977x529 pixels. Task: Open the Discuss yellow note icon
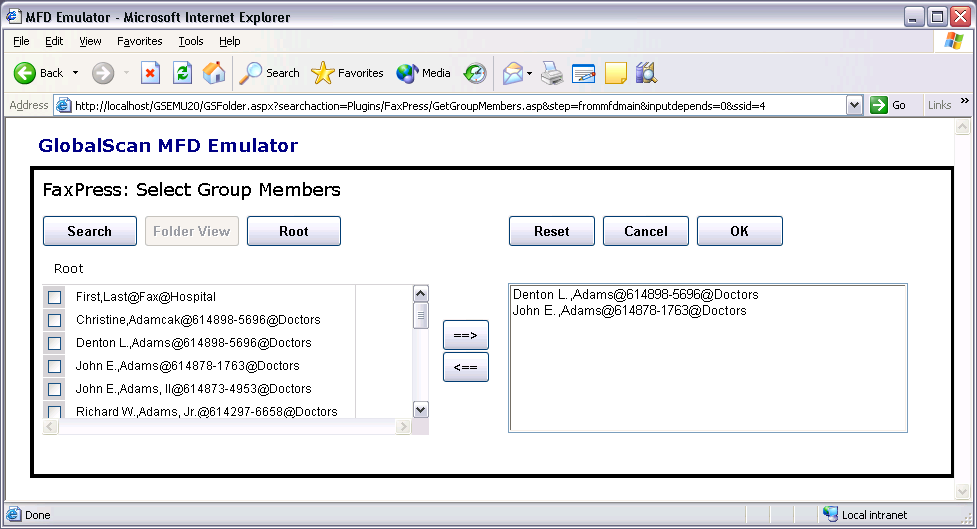coord(616,73)
